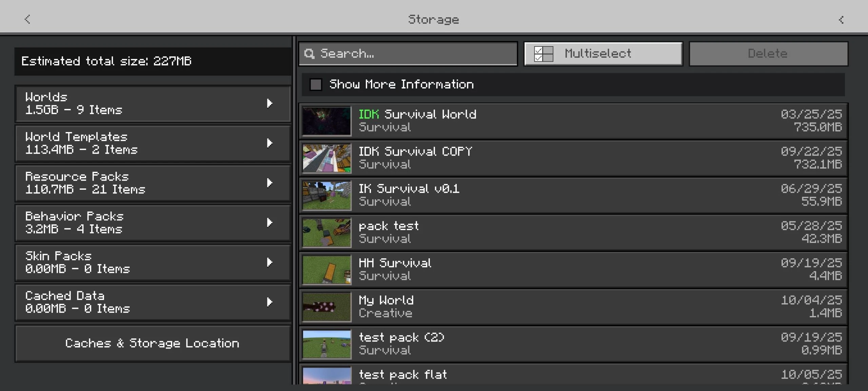The image size is (868, 391).
Task: Click the 09/22/25 date
Action: 811,151
